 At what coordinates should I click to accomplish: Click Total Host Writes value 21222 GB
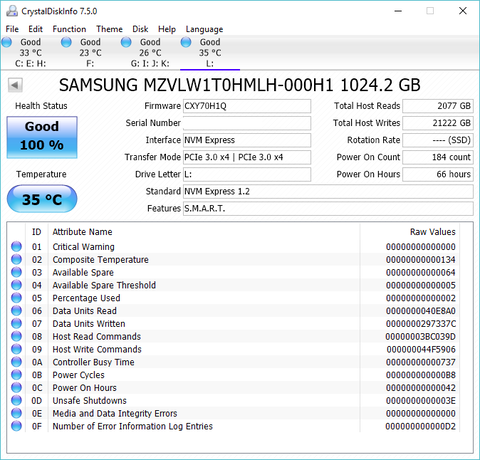coord(438,123)
